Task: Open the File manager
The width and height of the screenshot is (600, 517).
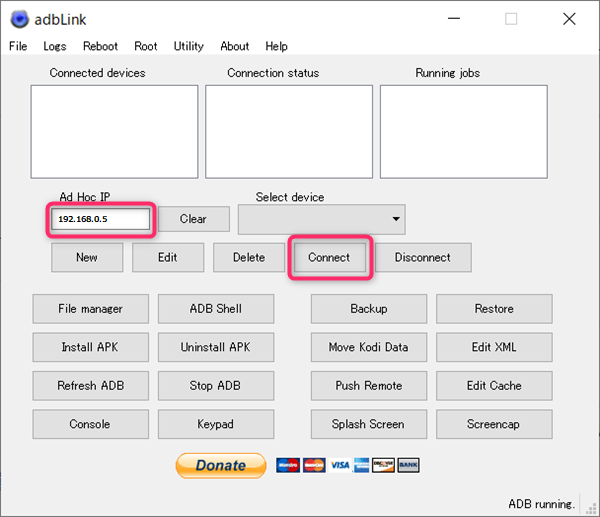Action: click(91, 309)
